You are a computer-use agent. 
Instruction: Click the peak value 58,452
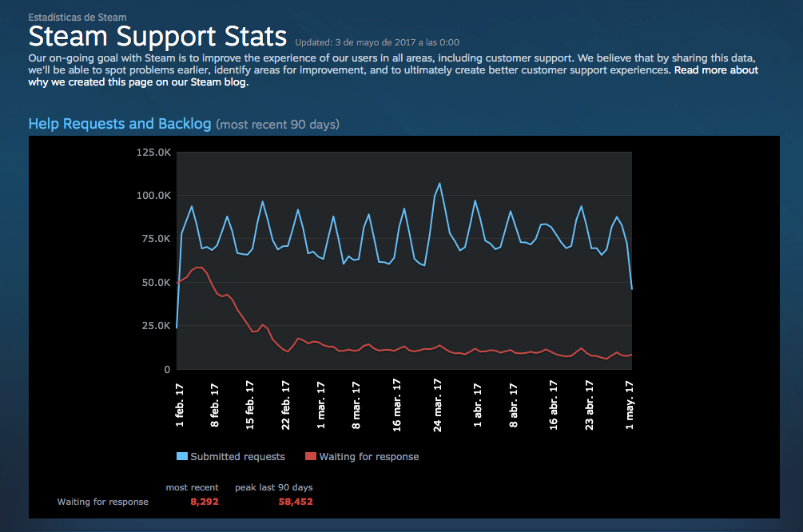coord(296,502)
